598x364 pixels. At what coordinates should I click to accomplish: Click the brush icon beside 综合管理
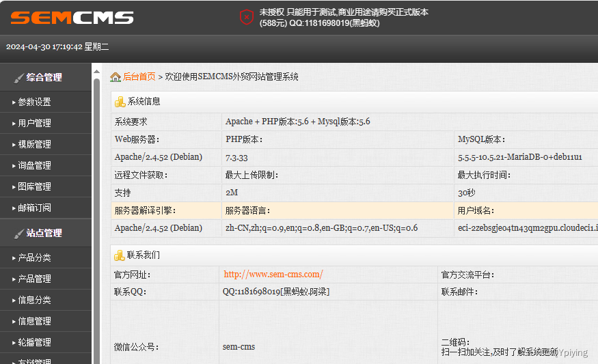coord(18,78)
